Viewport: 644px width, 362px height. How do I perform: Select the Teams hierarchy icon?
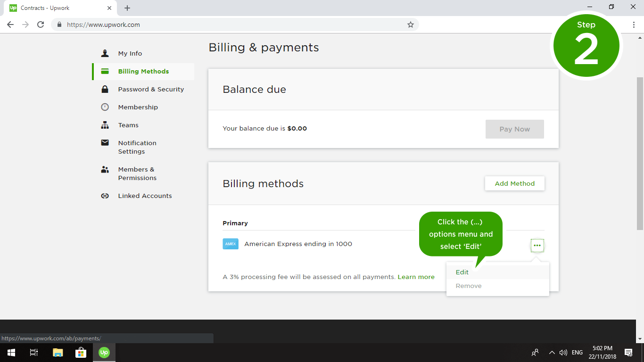point(105,125)
